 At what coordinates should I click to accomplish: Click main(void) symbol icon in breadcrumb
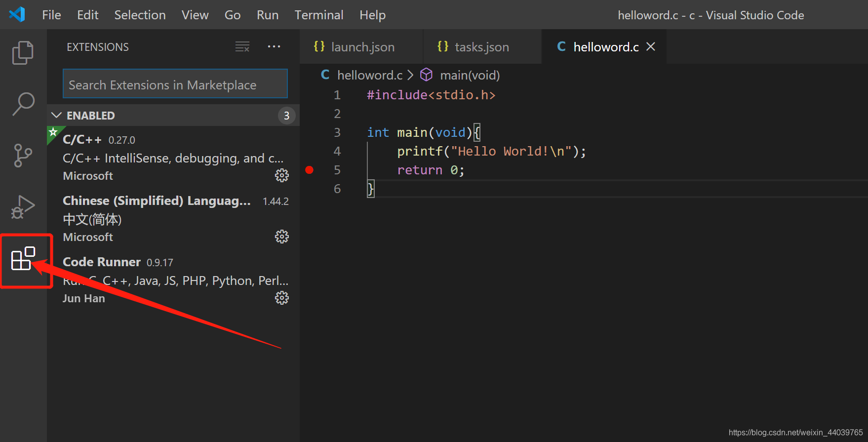(x=426, y=75)
